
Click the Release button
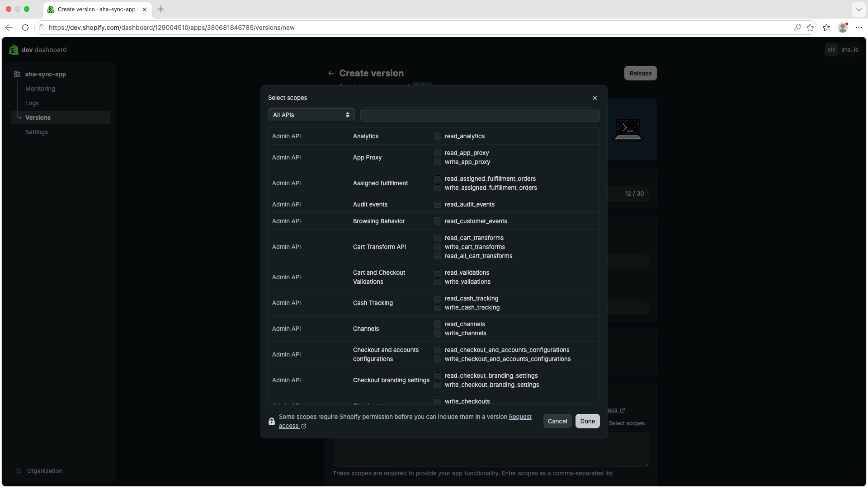pos(641,73)
